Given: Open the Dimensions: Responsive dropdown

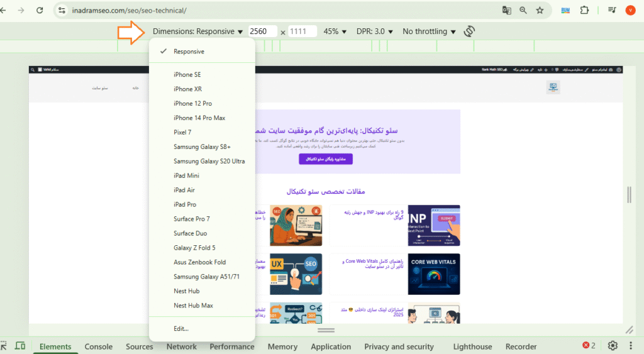Looking at the screenshot, I should 197,31.
